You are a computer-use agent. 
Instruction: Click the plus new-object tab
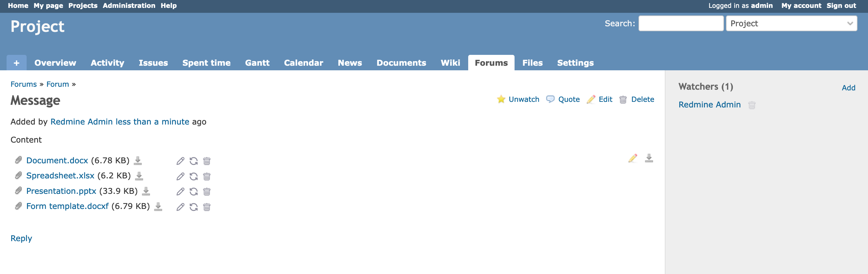point(16,63)
